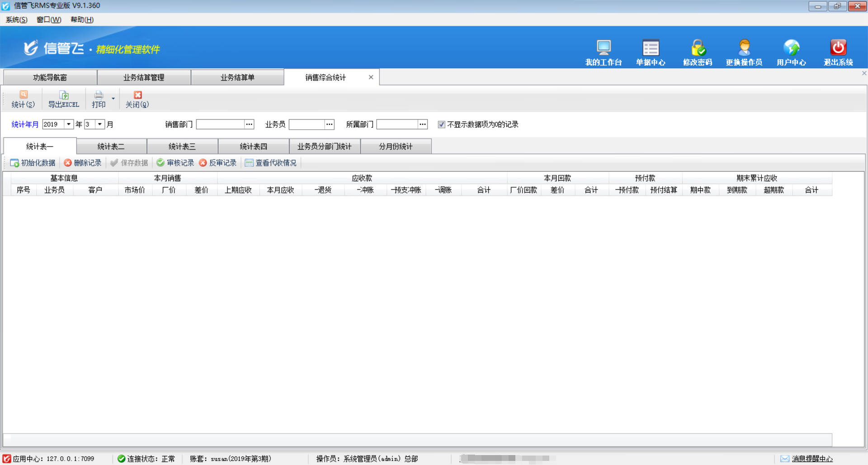Click 审核记录 approve button
The image size is (868, 465).
click(x=175, y=163)
